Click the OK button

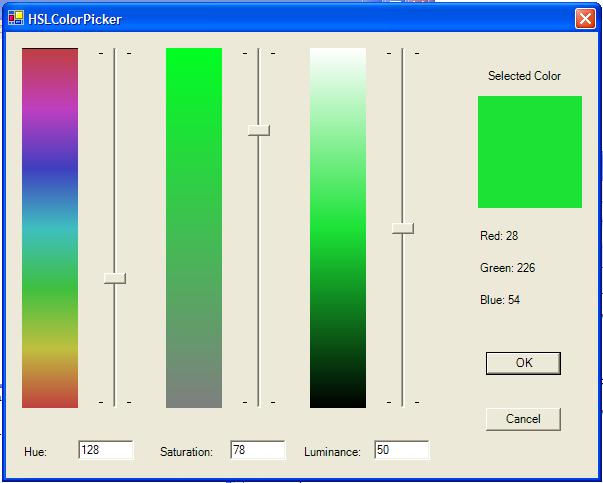pyautogui.click(x=523, y=363)
